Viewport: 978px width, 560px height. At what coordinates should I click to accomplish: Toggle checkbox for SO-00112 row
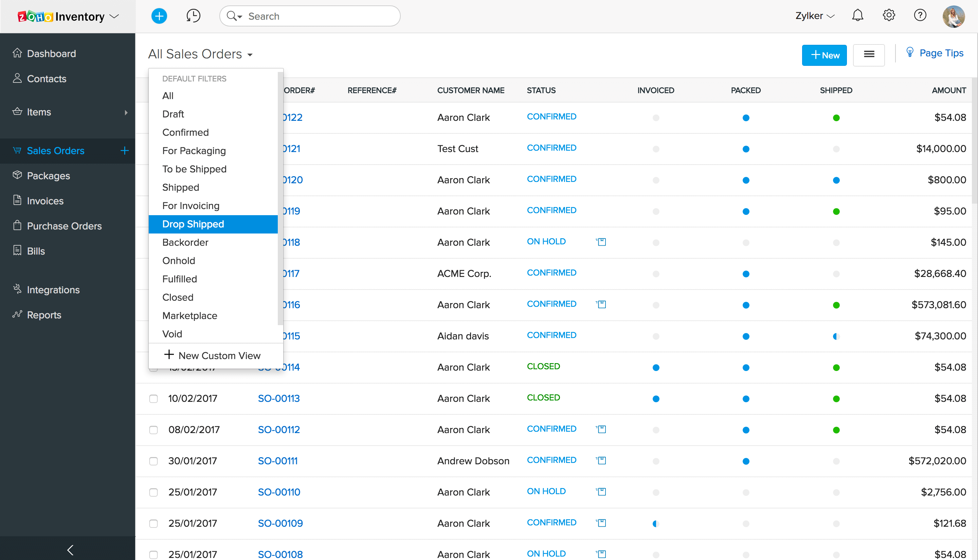click(x=152, y=429)
